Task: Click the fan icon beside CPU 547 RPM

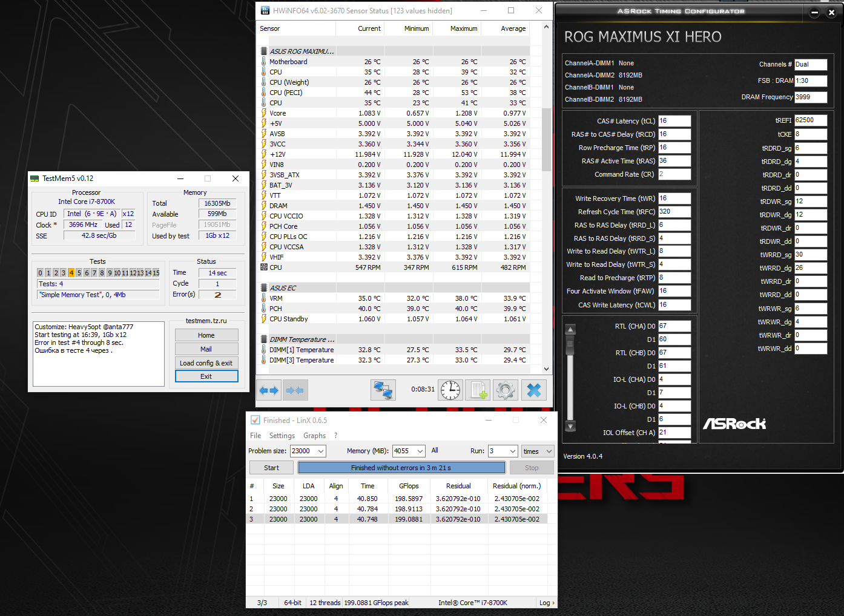Action: 264,267
